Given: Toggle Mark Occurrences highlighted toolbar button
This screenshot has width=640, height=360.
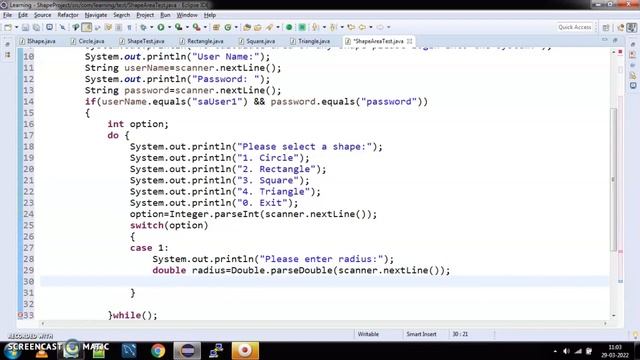Looking at the screenshot, I should [87, 27].
